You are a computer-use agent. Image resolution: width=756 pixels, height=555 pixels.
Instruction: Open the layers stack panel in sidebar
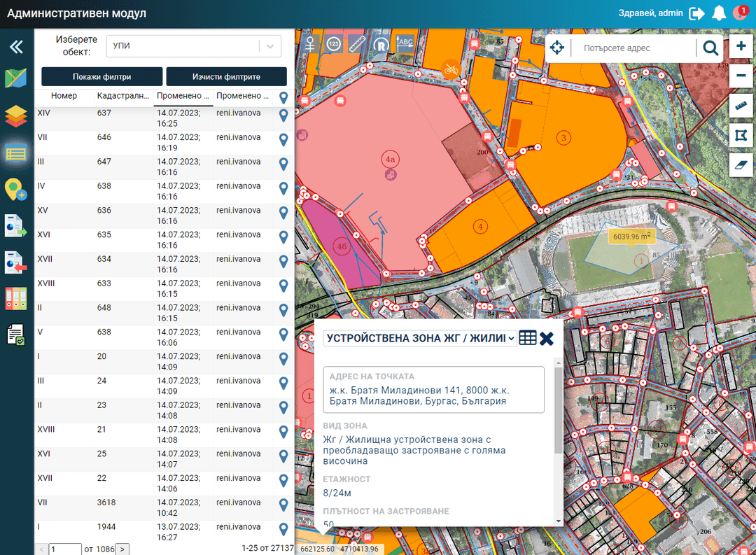(16, 115)
